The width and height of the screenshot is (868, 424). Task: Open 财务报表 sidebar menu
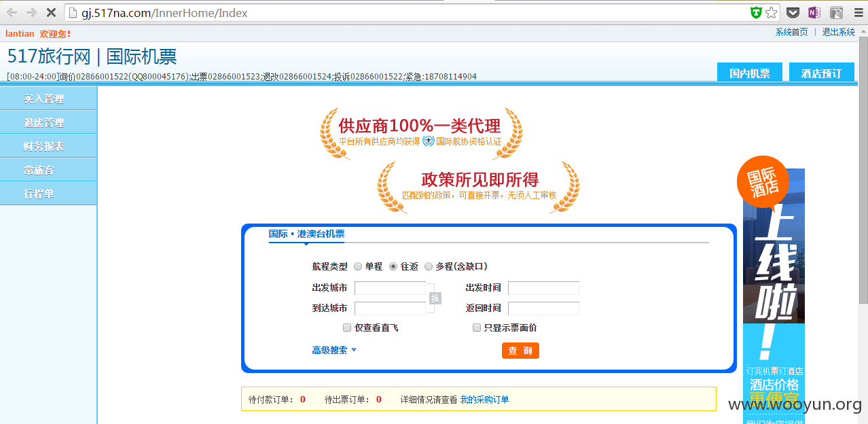coord(48,146)
